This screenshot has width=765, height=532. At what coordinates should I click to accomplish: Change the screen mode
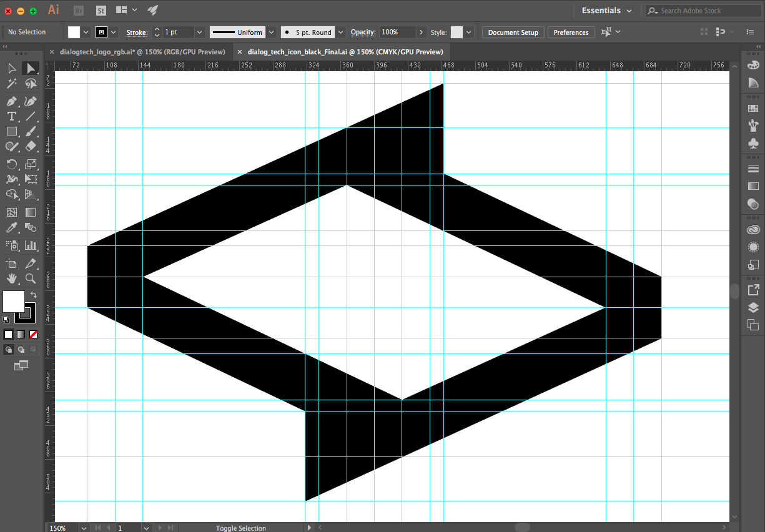(21, 365)
